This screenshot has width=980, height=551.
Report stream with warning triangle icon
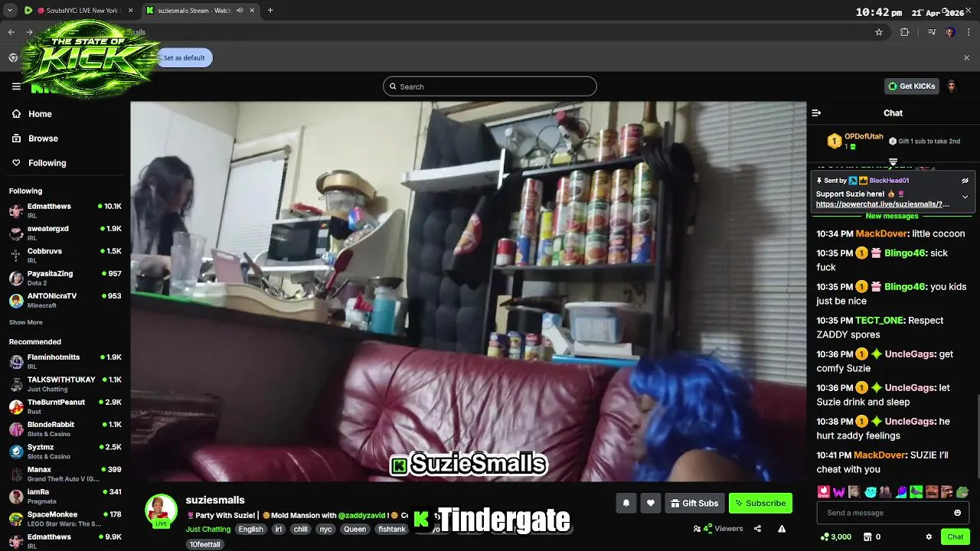(782, 528)
